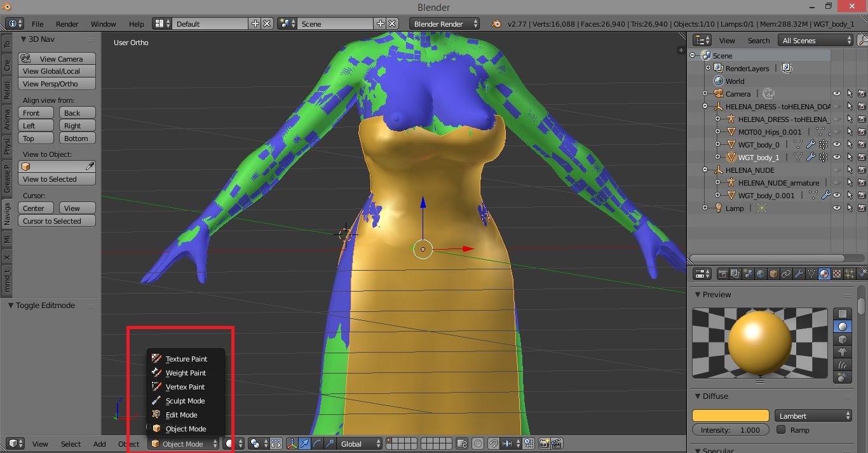The image size is (868, 453).
Task: Click the translate manipulator arrow icon
Action: (304, 443)
